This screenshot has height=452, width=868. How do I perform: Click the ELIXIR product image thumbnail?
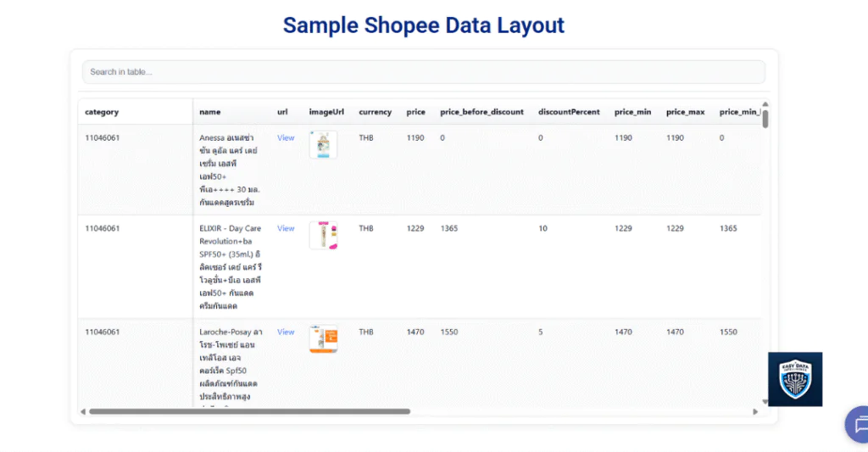pos(323,236)
